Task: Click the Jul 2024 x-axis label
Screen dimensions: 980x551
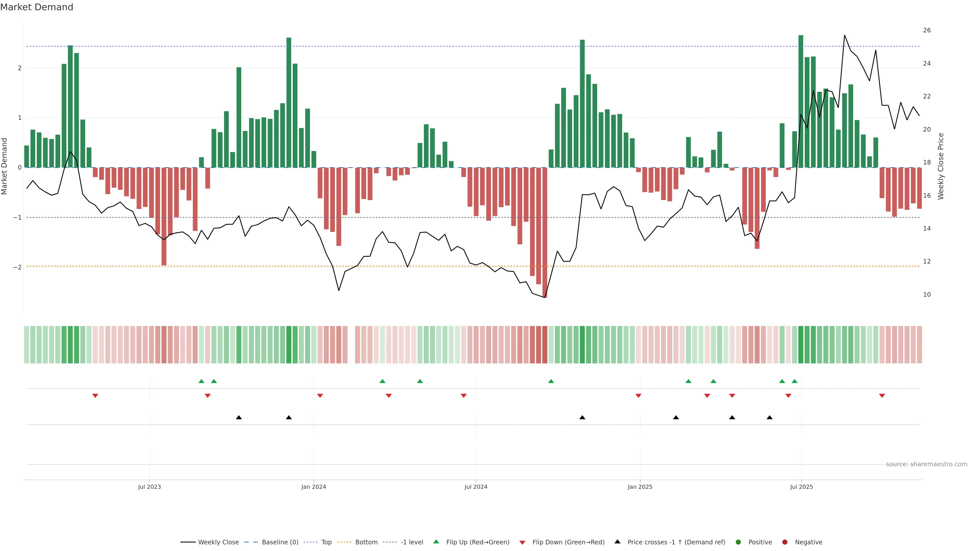Action: 476,487
